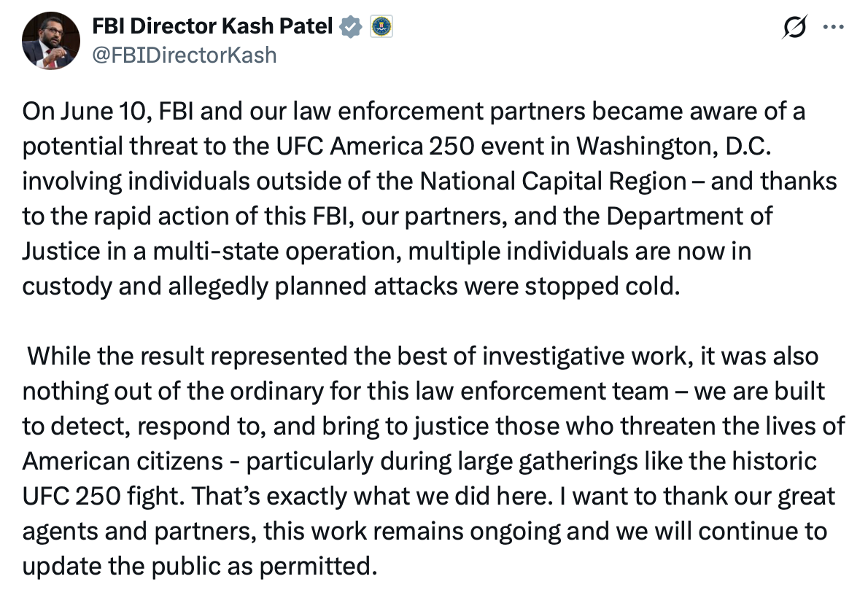Click the sentence "That's exactly what we did here"
The image size is (868, 614).
click(372, 497)
